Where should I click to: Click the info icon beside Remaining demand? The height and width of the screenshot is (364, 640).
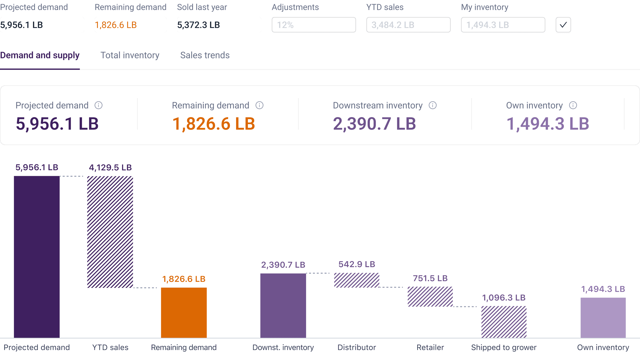point(259,105)
